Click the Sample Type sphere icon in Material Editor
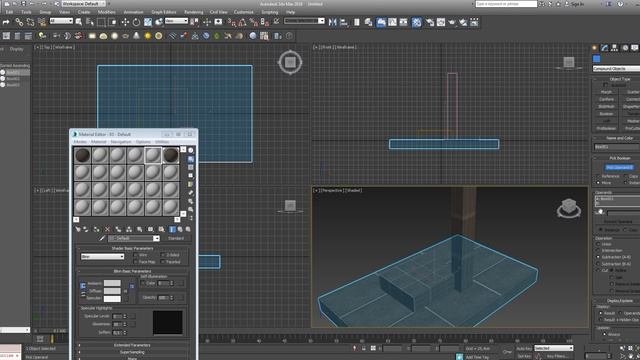This screenshot has height=360, width=640. [191, 150]
